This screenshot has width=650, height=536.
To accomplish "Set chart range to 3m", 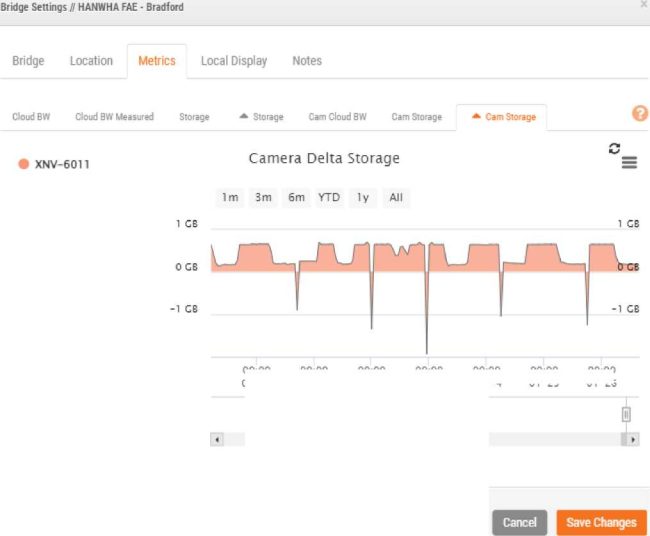I will pos(263,197).
